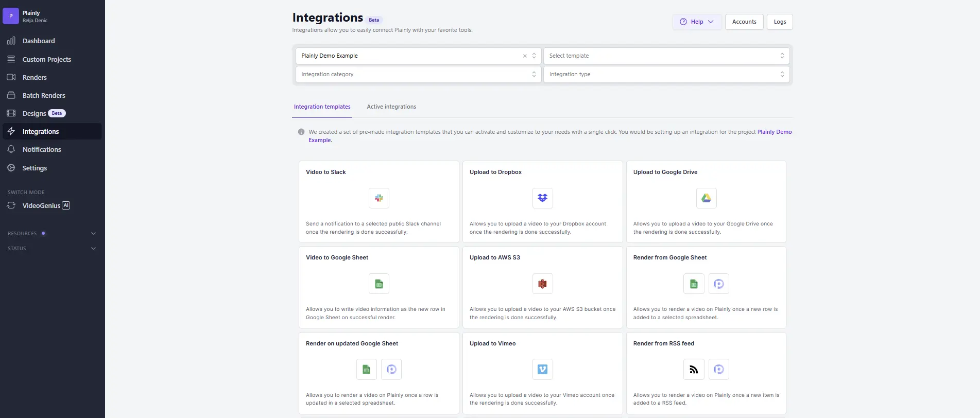This screenshot has width=980, height=418.
Task: Click the Designs film icon
Action: pyautogui.click(x=11, y=113)
